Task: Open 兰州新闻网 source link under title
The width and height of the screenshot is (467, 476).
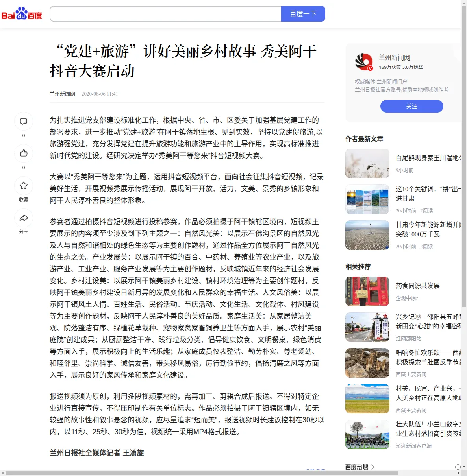Action: pyautogui.click(x=62, y=94)
